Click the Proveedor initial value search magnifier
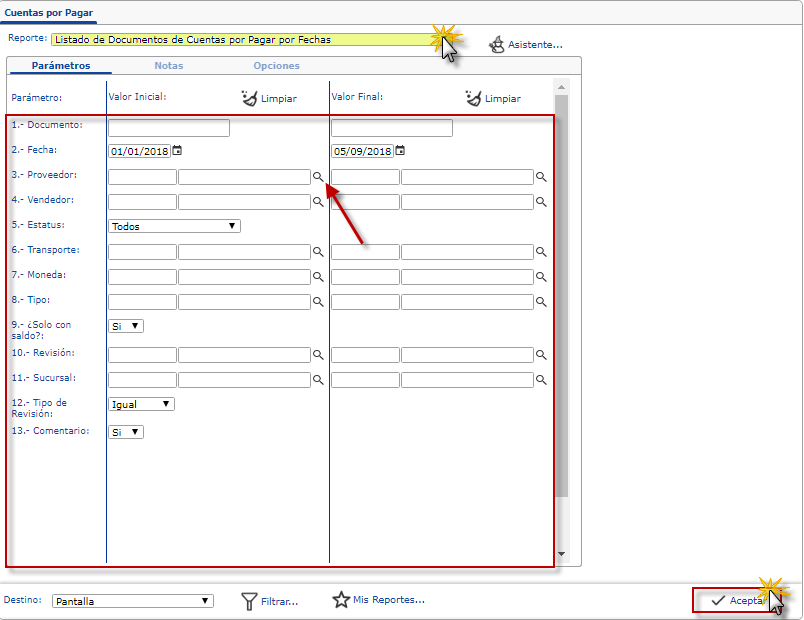Image resolution: width=804 pixels, height=620 pixels. coord(318,177)
